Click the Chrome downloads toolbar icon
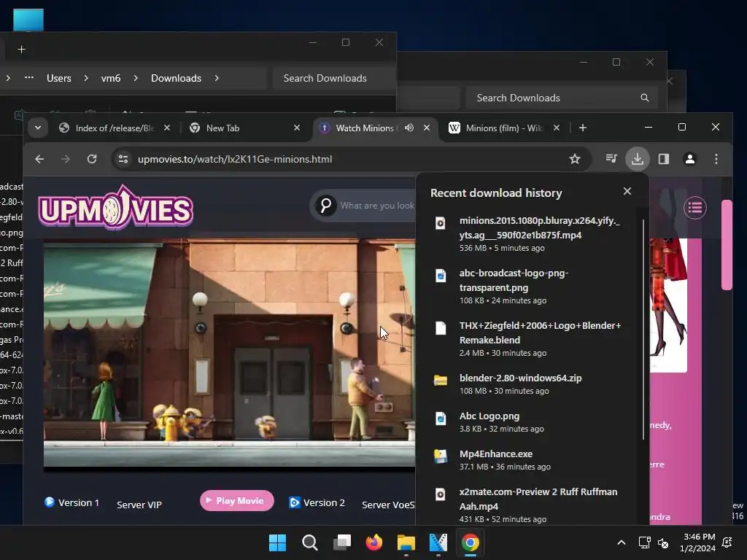747x560 pixels. [x=638, y=159]
